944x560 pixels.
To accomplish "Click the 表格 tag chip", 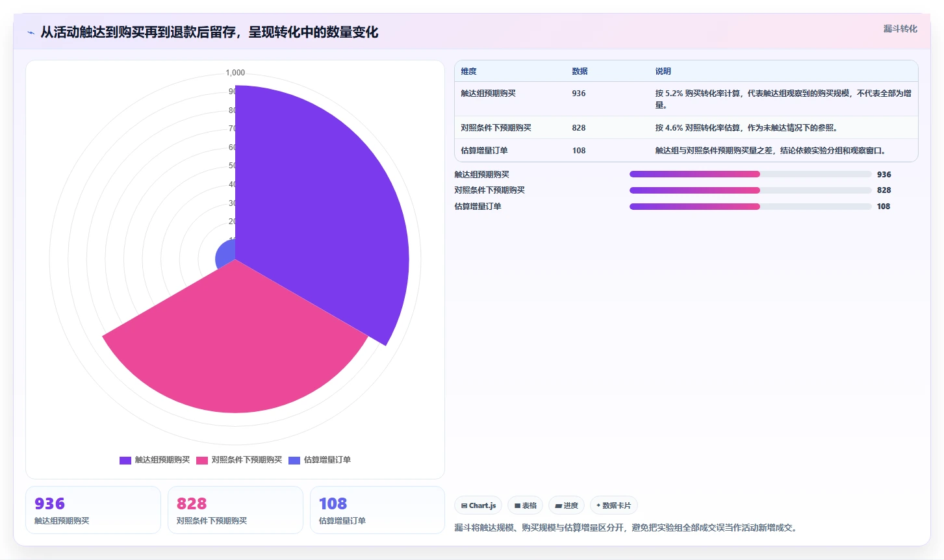I will (526, 505).
